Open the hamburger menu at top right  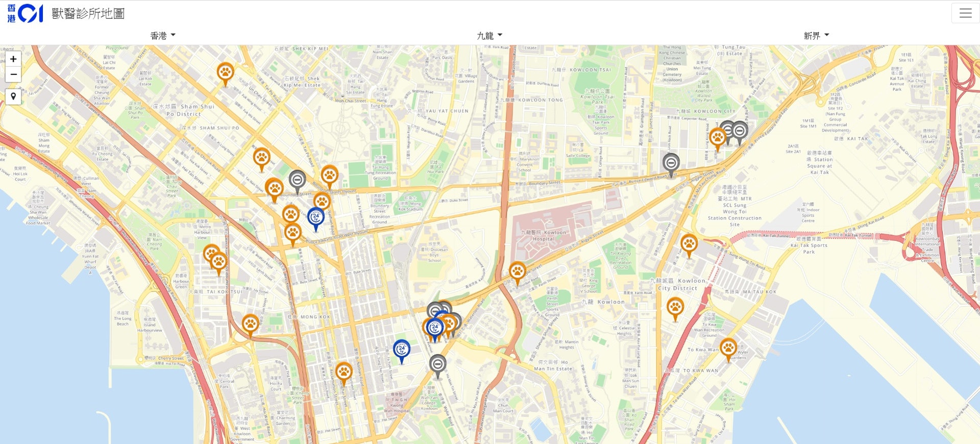tap(965, 13)
